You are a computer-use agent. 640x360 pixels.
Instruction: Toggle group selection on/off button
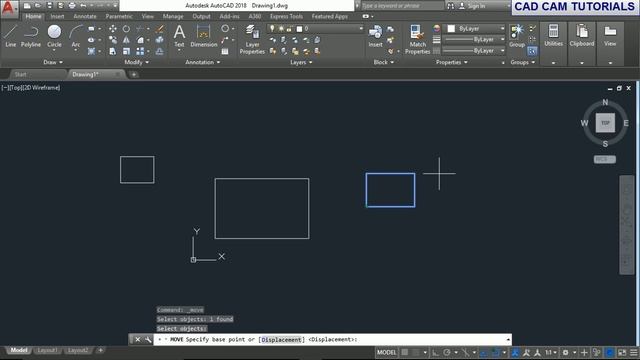[532, 51]
